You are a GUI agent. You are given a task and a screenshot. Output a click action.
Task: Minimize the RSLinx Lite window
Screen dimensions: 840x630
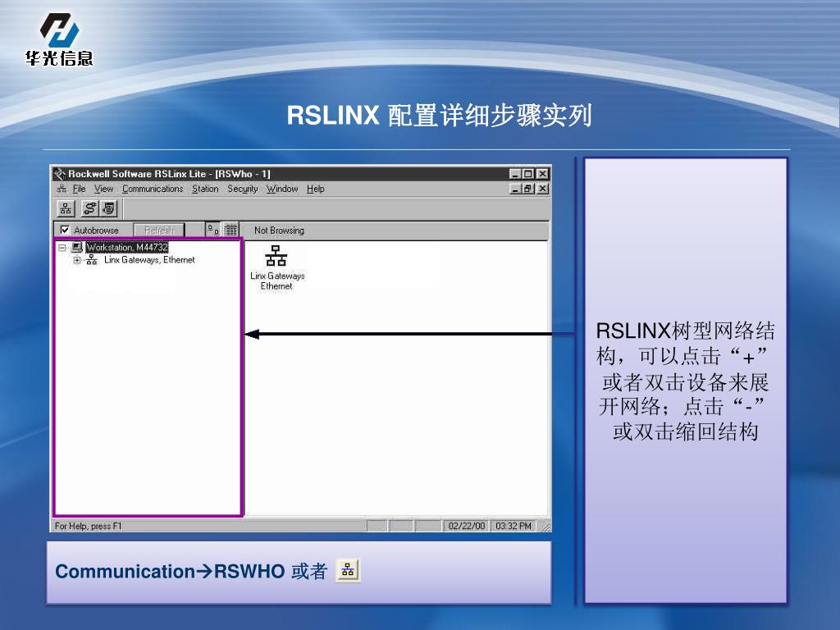coord(515,174)
